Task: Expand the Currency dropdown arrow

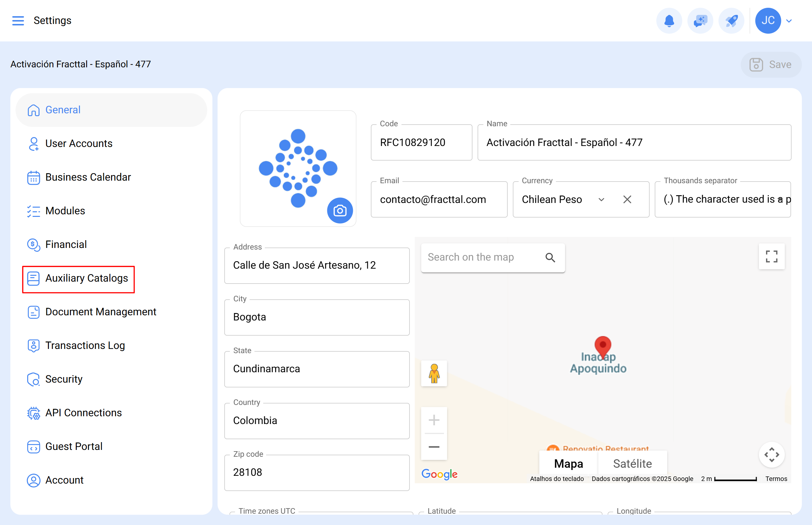Action: 601,199
